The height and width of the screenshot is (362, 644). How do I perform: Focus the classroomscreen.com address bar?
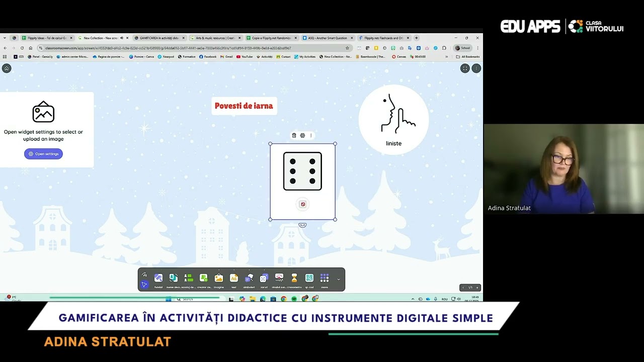pos(194,48)
